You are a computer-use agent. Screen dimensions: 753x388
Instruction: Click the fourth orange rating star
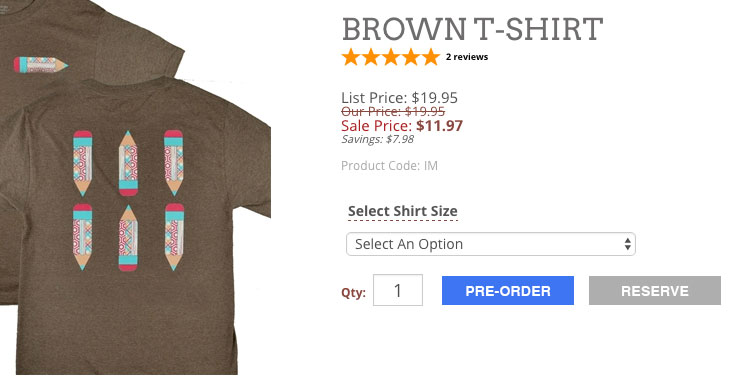[x=410, y=57]
